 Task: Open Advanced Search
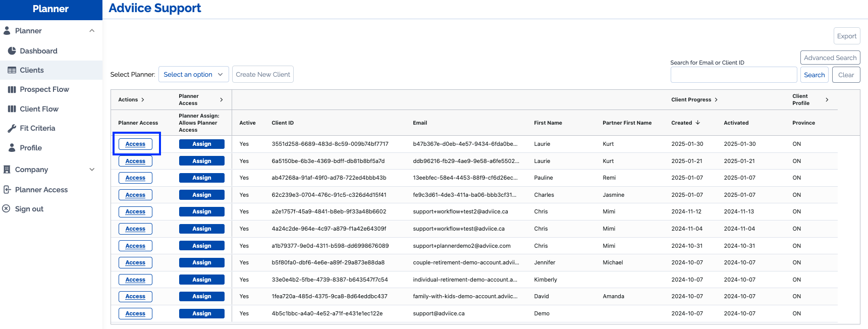tap(830, 58)
